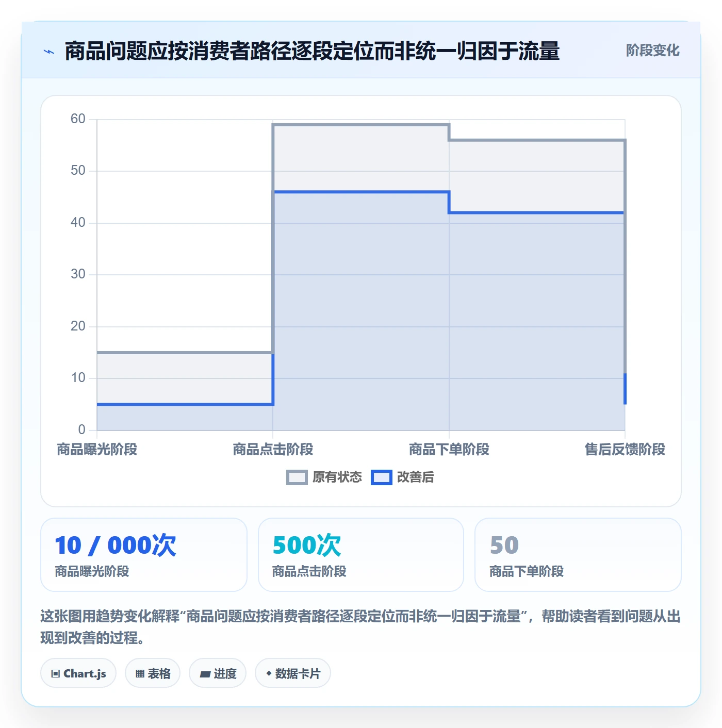Select the 数据卡片 tag chip

pos(292,673)
